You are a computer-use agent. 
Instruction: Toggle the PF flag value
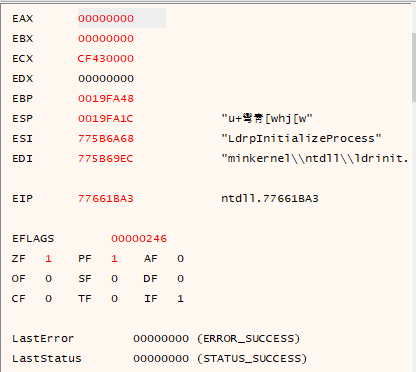(x=114, y=258)
